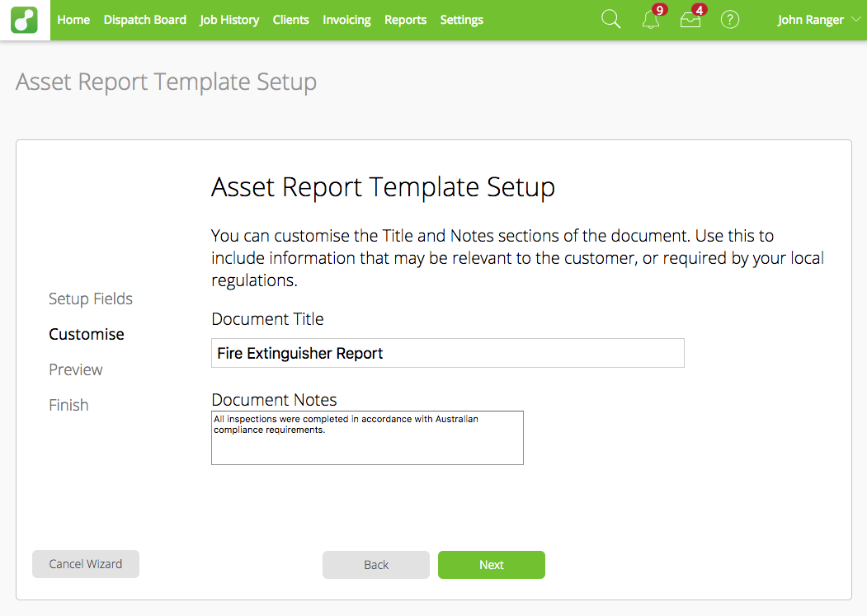The image size is (867, 616).
Task: Open the inbox envelope showing 4 messages
Action: click(690, 20)
